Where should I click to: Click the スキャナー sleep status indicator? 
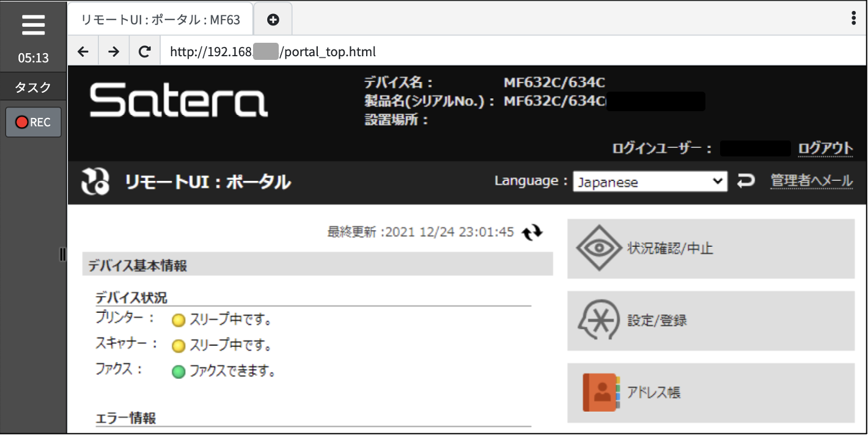click(178, 346)
